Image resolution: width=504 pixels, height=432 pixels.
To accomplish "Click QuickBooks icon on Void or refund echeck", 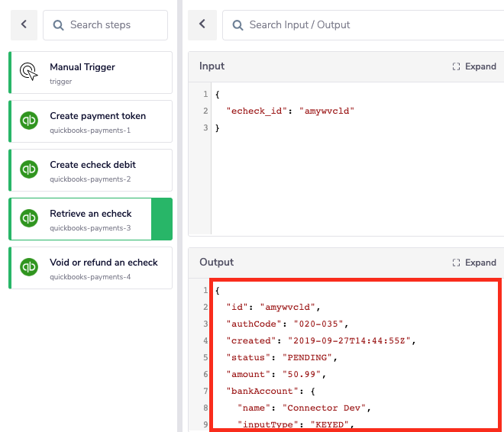I will click(29, 267).
